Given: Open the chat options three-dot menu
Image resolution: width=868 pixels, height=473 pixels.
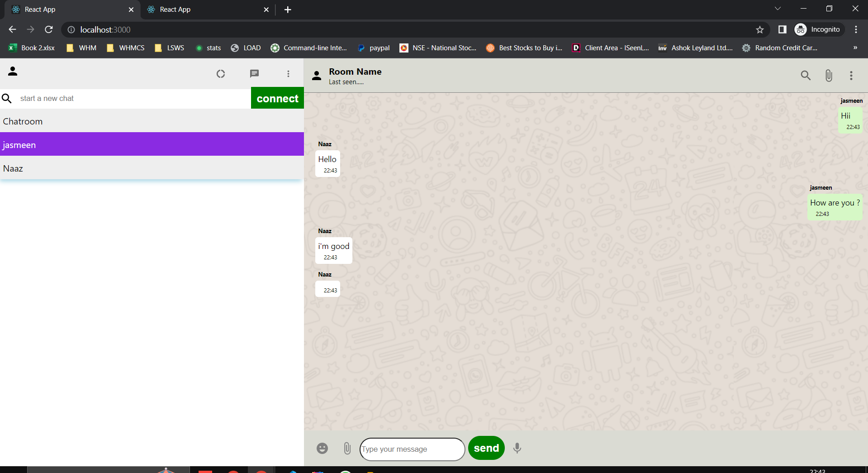Looking at the screenshot, I should (851, 75).
